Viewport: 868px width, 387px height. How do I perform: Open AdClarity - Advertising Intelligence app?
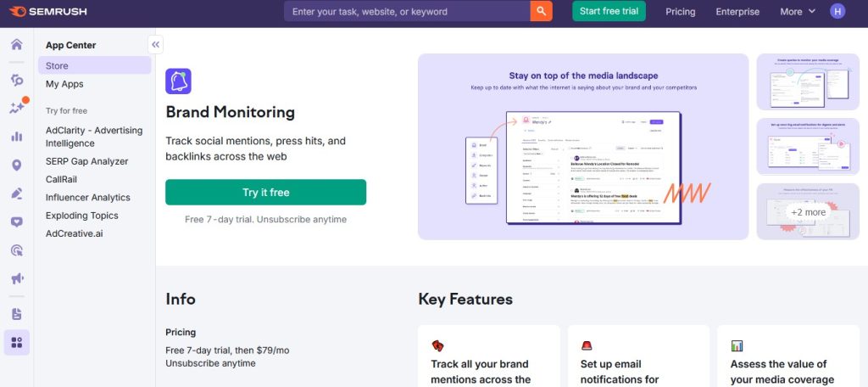pos(94,137)
